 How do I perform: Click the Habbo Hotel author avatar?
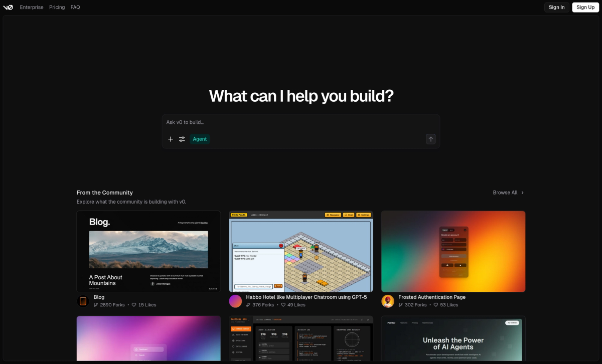(x=235, y=301)
